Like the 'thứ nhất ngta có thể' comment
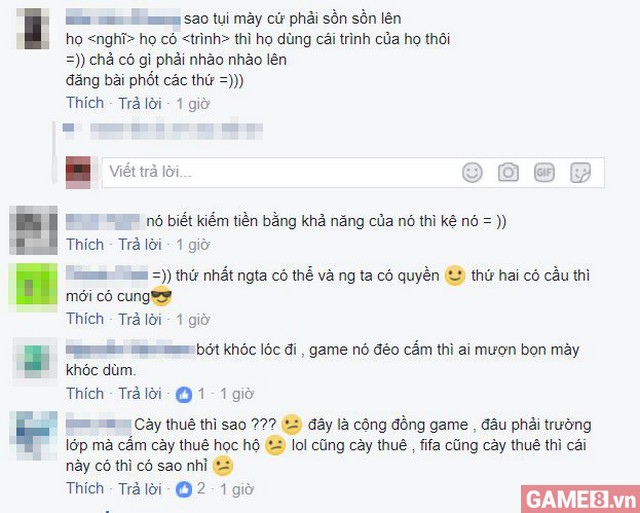640x513 pixels. pos(85,319)
